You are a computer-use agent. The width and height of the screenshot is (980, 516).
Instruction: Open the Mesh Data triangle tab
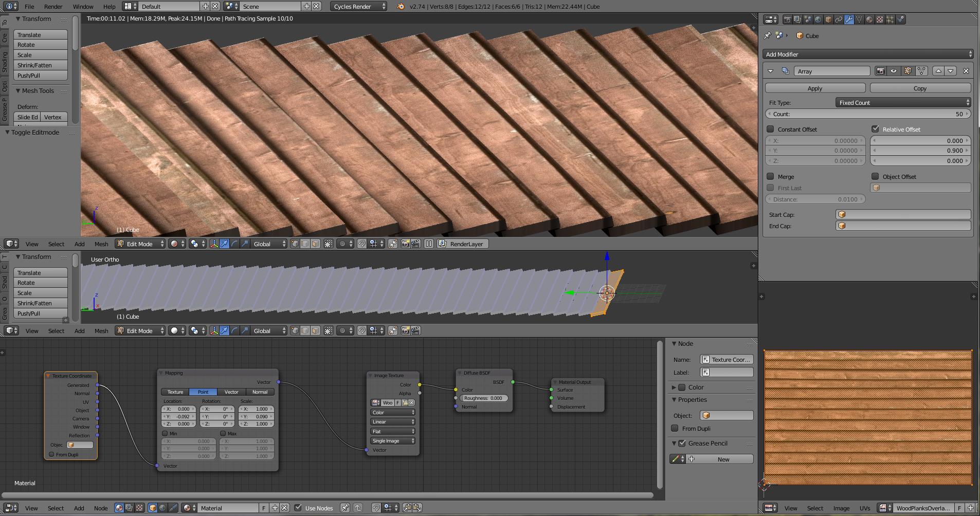pos(859,20)
